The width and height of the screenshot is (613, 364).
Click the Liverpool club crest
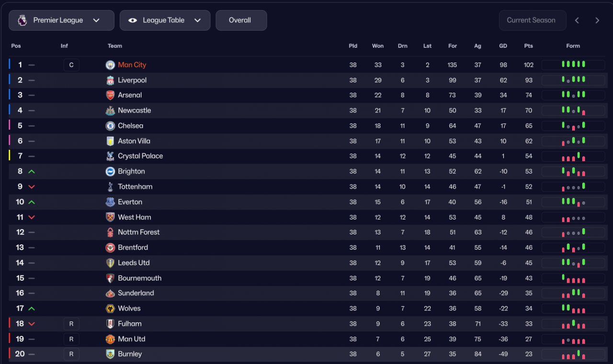pos(110,80)
